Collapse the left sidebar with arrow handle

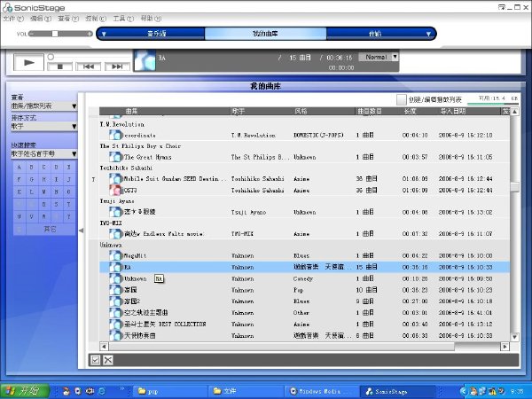point(81,231)
